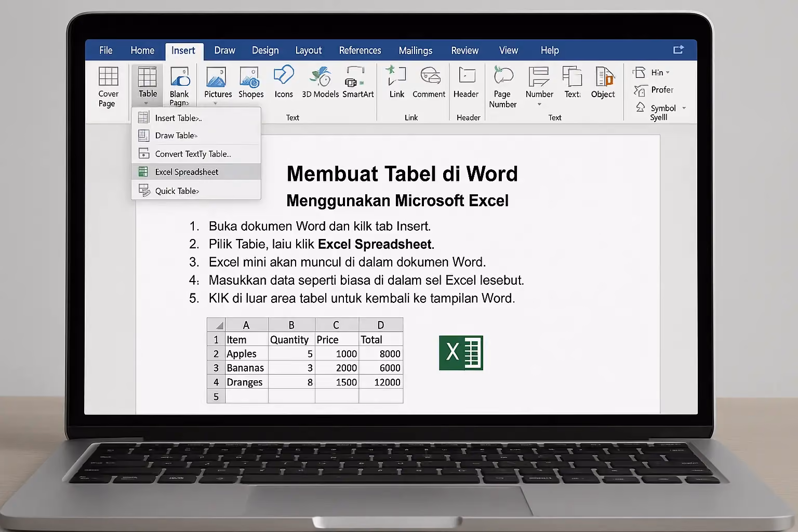Click the green Excel logo in the document
The image size is (798, 532).
pos(461,353)
